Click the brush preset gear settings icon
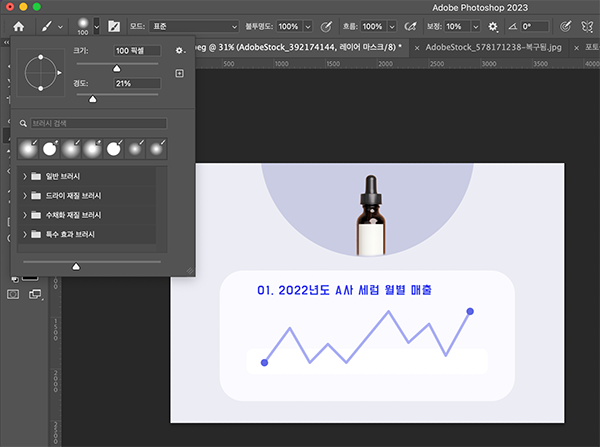 click(179, 49)
